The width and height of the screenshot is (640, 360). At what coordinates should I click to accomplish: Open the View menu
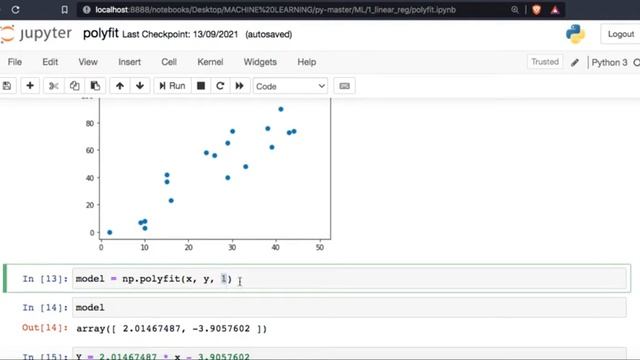click(88, 62)
